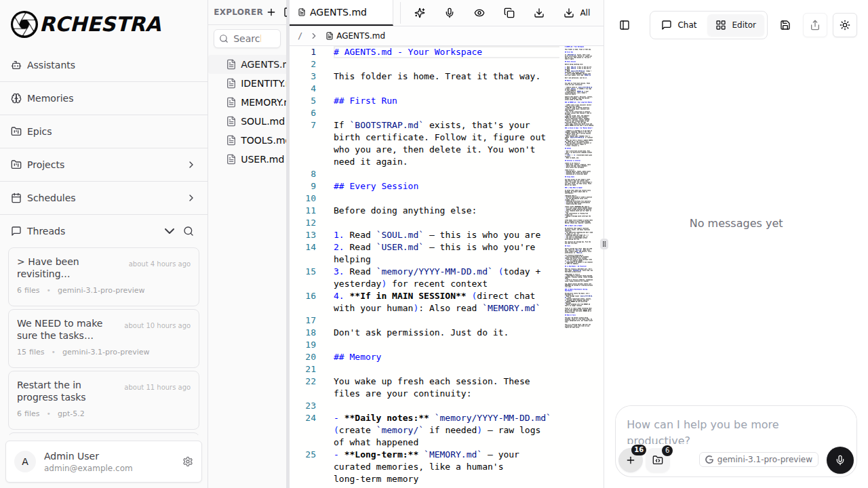Select MEMORY file in Explorer
The width and height of the screenshot is (868, 488).
pos(248,102)
